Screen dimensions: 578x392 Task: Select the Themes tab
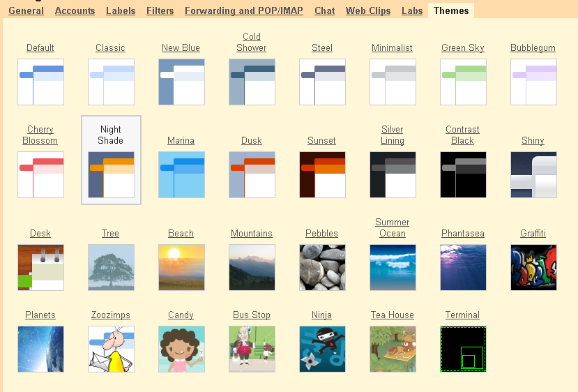tap(451, 10)
